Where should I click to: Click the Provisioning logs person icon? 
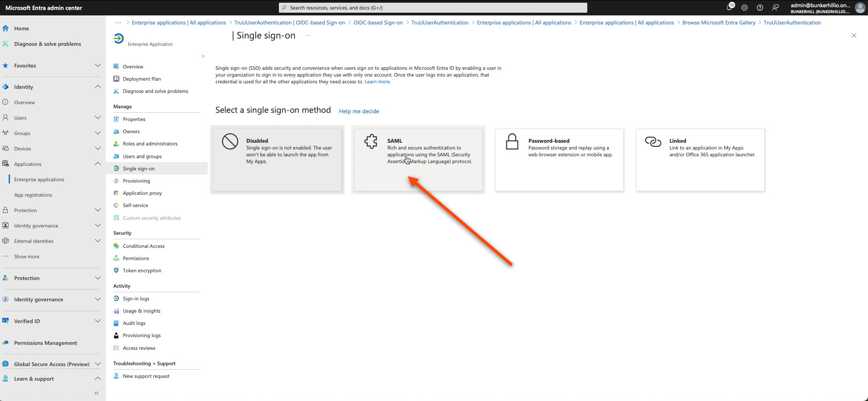116,335
